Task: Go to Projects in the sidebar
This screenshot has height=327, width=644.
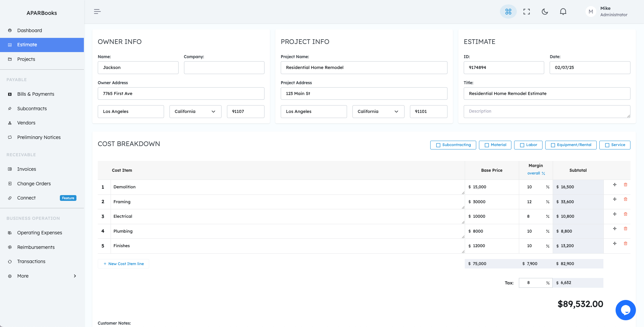Action: pos(26,59)
